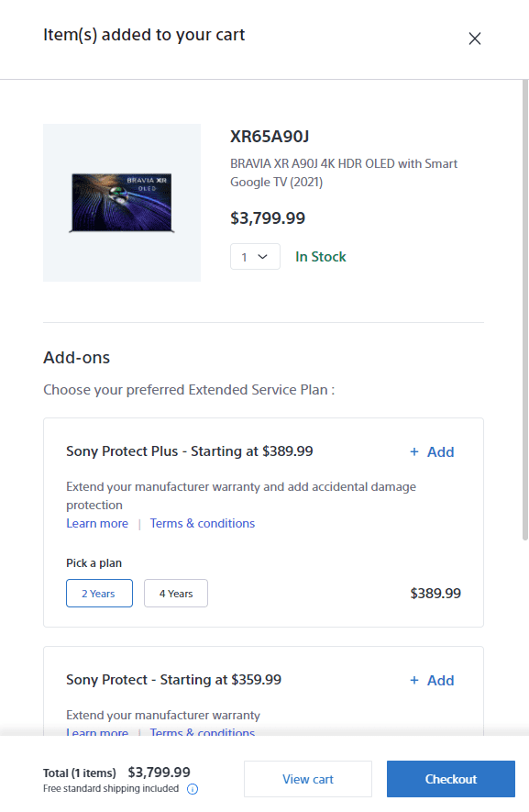529x812 pixels.
Task: Choose the 4 Years plan option
Action: tap(176, 594)
